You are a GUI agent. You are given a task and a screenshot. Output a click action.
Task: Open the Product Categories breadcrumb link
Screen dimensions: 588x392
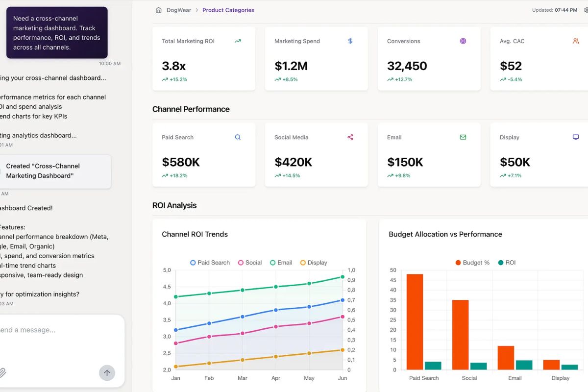pyautogui.click(x=228, y=10)
